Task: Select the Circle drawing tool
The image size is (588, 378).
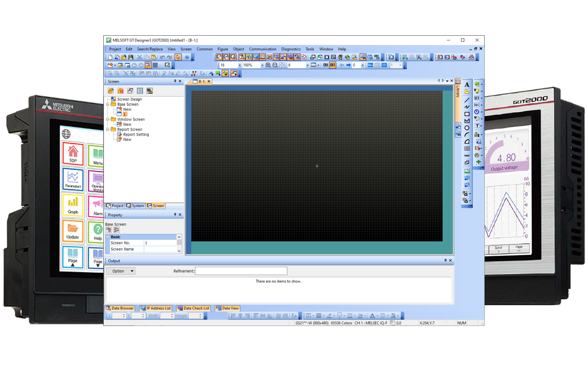Action: [x=467, y=127]
